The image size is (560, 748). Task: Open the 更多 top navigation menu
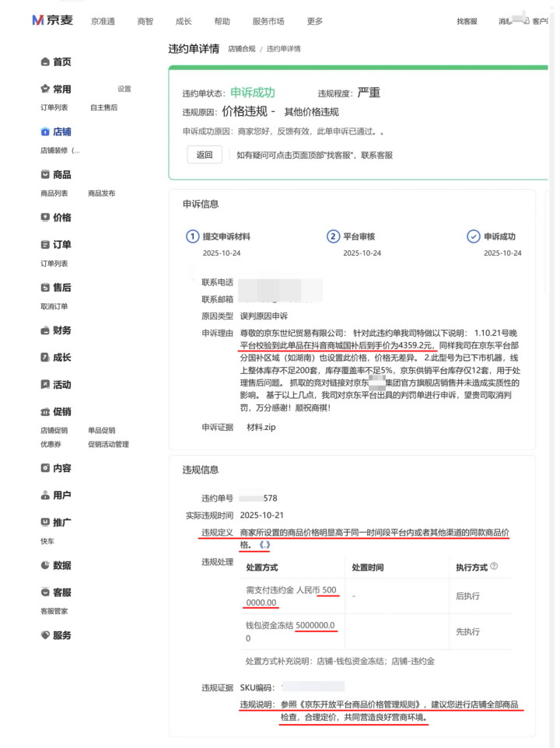point(315,21)
